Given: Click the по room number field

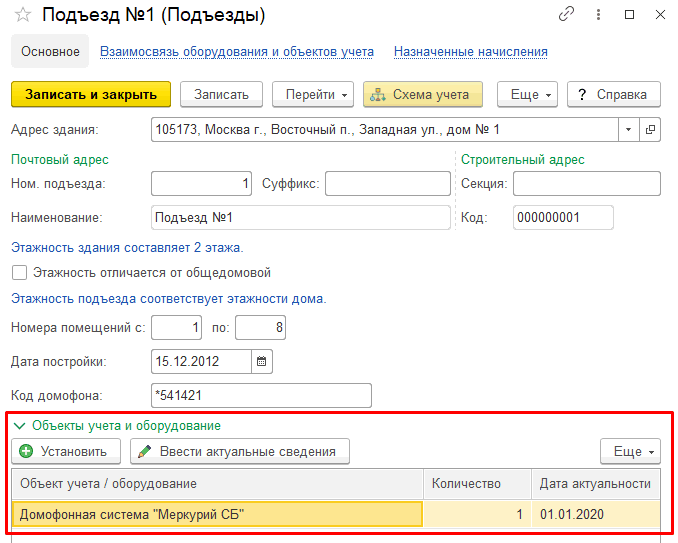Looking at the screenshot, I should (260, 327).
